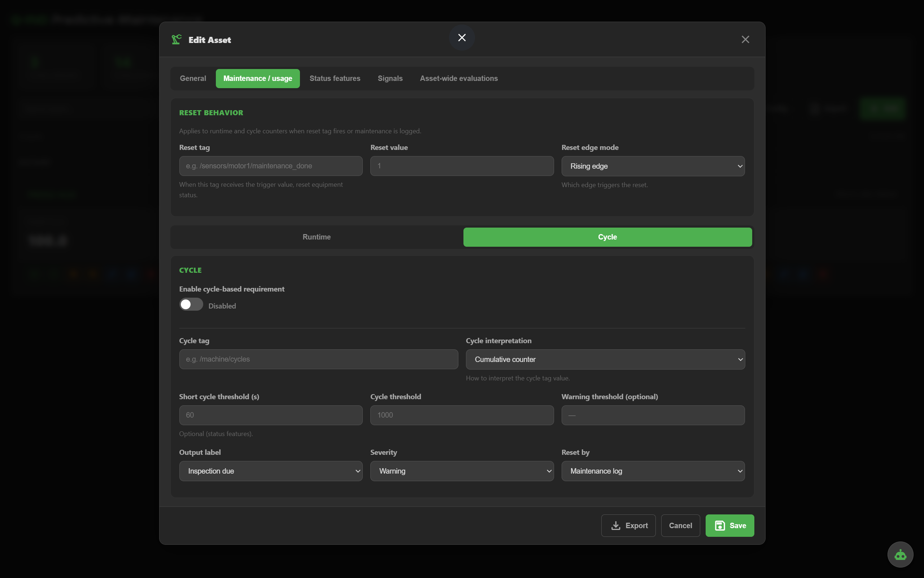Close the Edit Asset dialog with the corner X
The image size is (924, 578).
pos(745,39)
